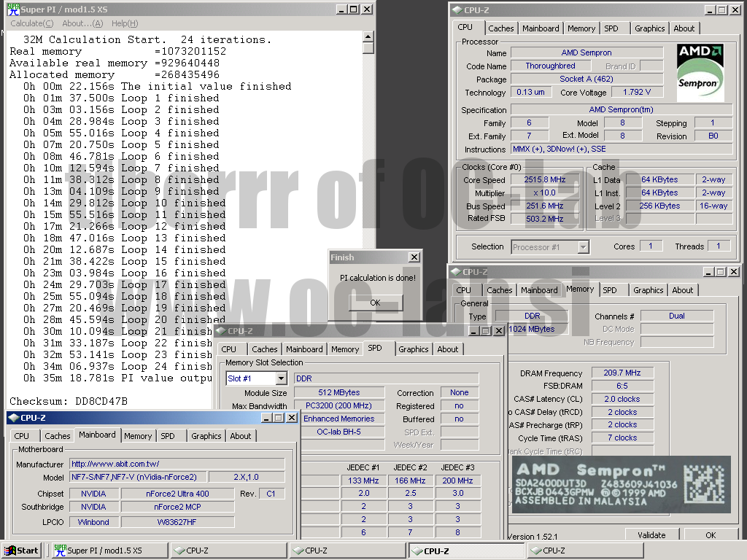This screenshot has width=747, height=560.
Task: Select the CPU tab in the Memory CPU-Z window
Action: 463,290
